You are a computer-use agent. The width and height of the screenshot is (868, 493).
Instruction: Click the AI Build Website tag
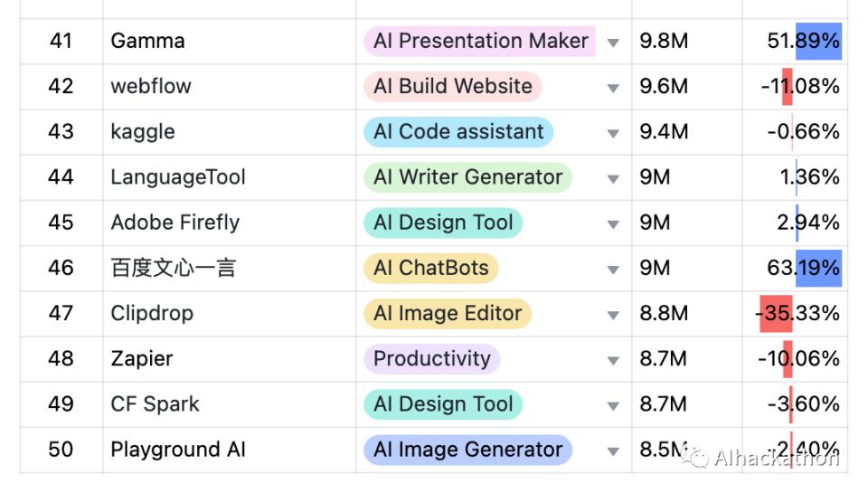pos(452,87)
